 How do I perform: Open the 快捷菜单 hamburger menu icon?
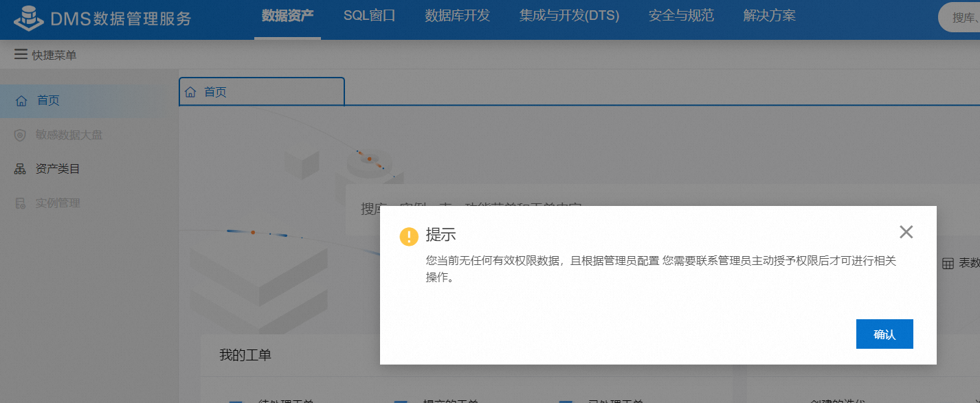pyautogui.click(x=21, y=54)
